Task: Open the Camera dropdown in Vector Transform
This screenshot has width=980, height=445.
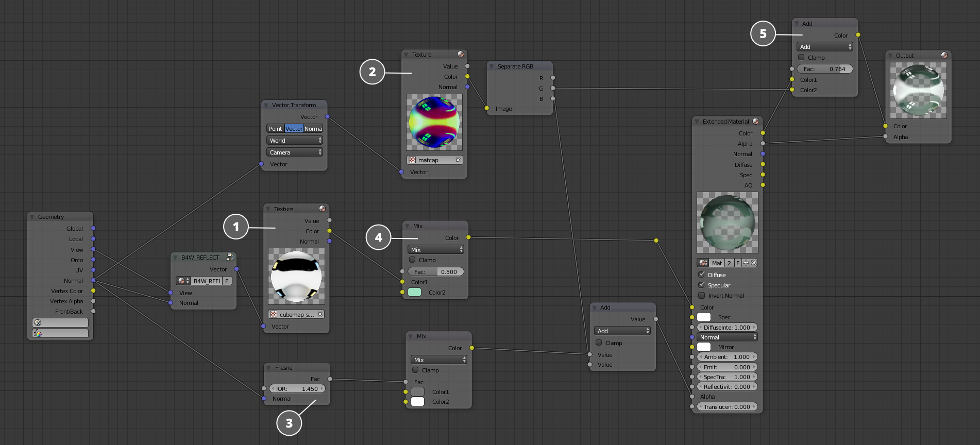Action: tap(295, 152)
